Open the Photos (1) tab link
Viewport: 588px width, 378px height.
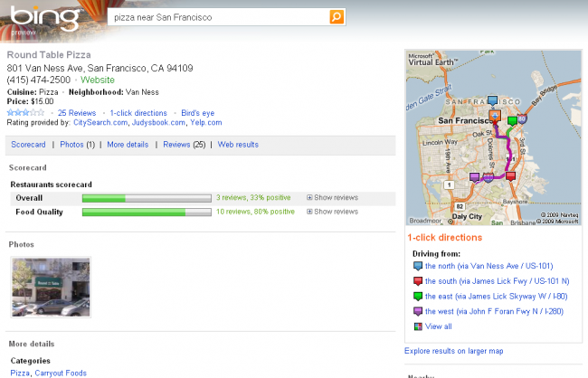77,145
